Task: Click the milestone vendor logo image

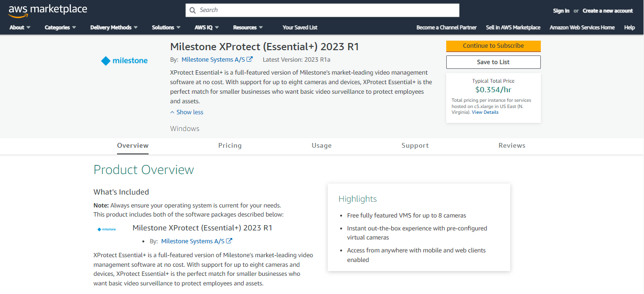Action: (124, 60)
